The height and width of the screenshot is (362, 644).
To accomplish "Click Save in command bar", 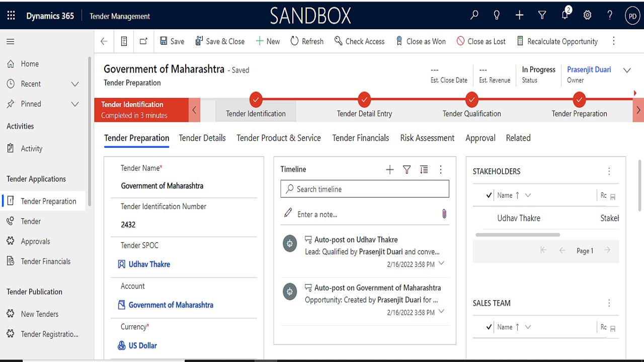I will click(x=172, y=41).
